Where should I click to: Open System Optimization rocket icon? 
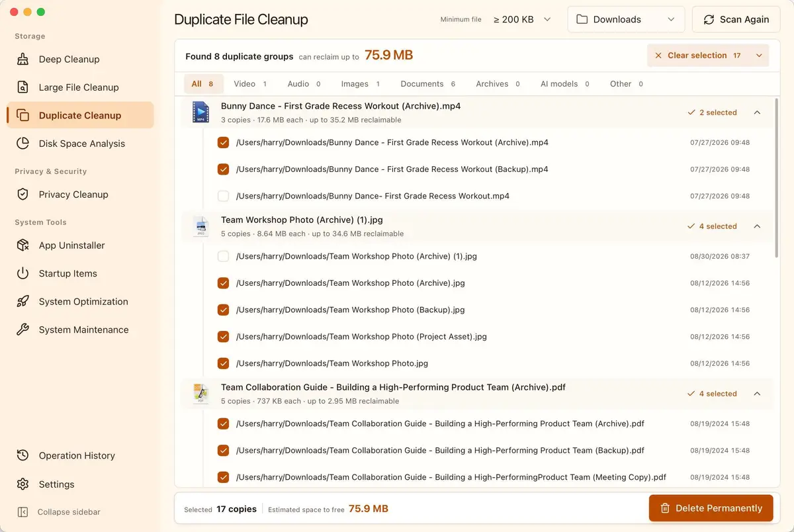(23, 302)
